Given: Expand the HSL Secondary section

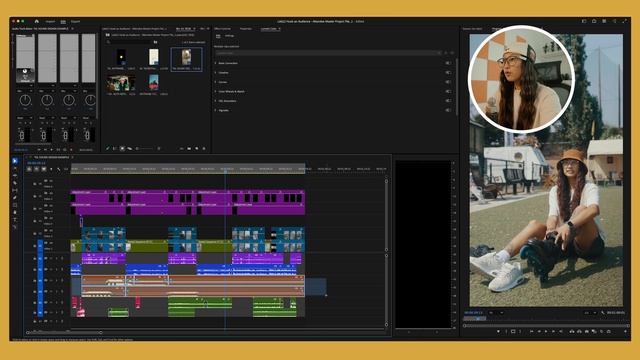Looking at the screenshot, I should pyautogui.click(x=216, y=101).
